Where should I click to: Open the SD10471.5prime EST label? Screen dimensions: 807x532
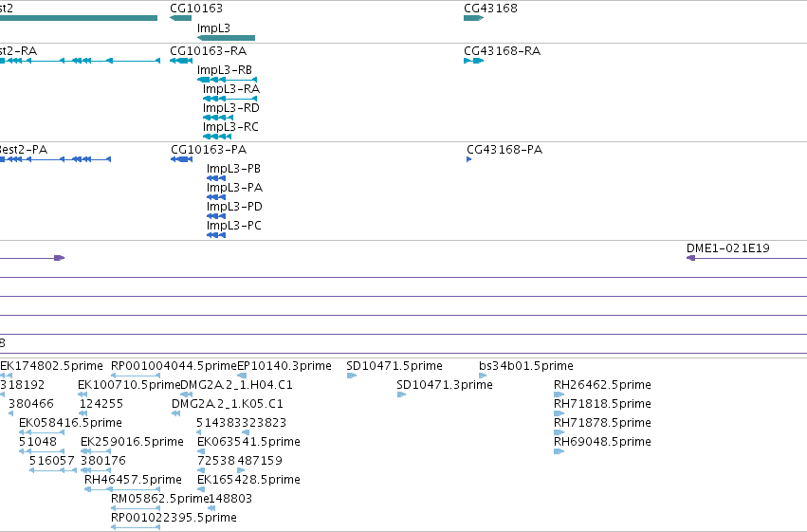coord(394,366)
